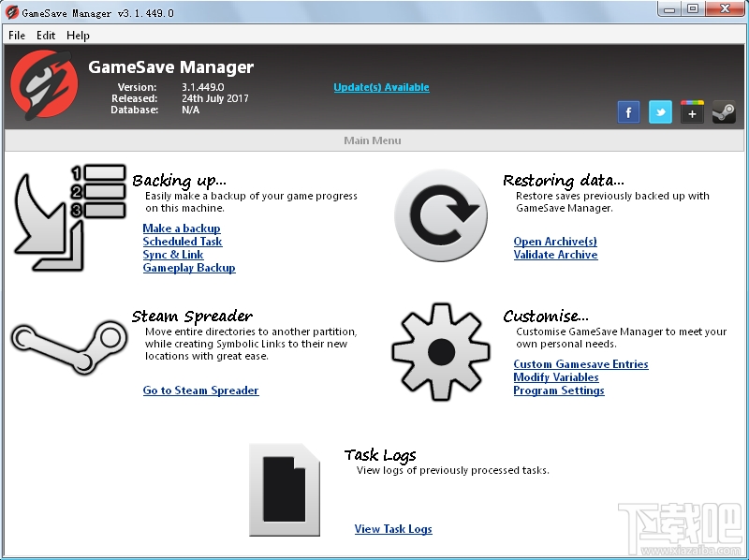Open the Twitter social icon

[x=661, y=112]
